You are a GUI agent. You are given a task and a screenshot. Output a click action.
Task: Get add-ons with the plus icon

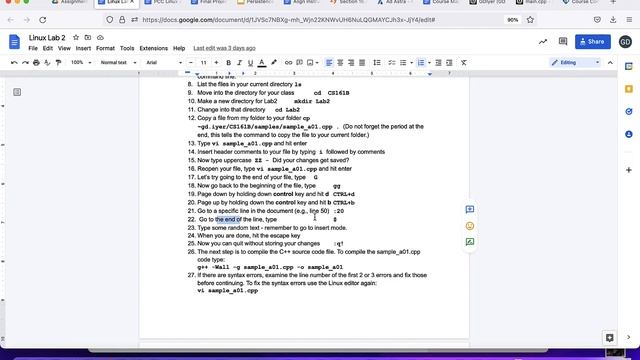[x=629, y=170]
